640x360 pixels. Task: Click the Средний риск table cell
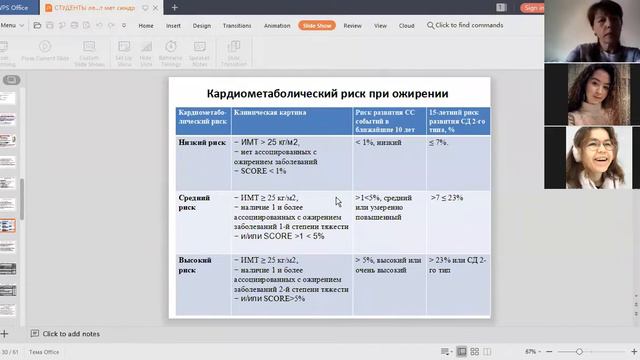203,222
